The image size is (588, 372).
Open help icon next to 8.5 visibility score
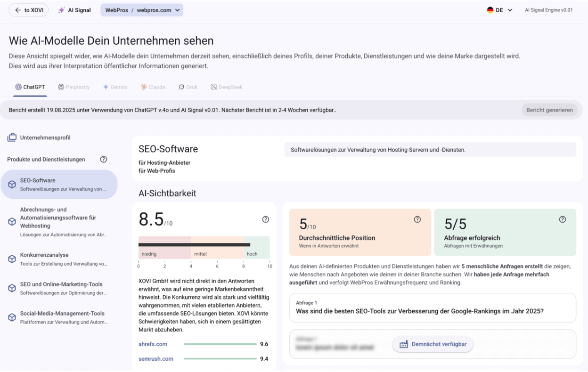pos(266,219)
